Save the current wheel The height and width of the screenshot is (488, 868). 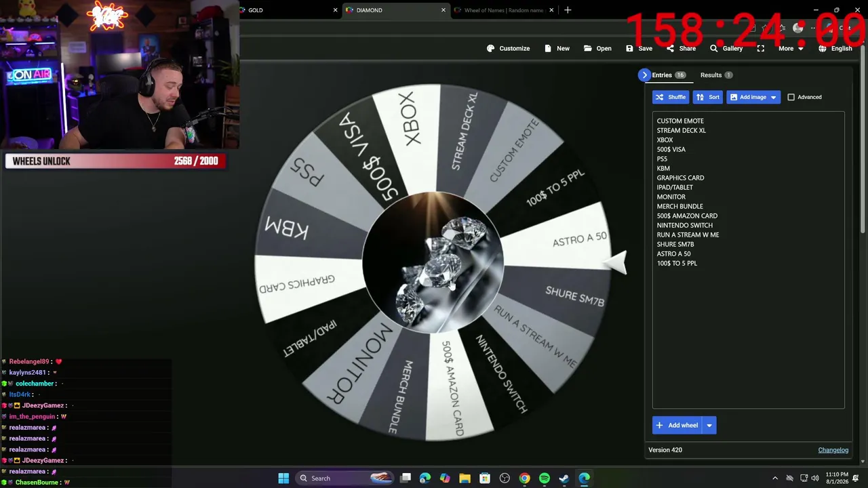coord(639,48)
